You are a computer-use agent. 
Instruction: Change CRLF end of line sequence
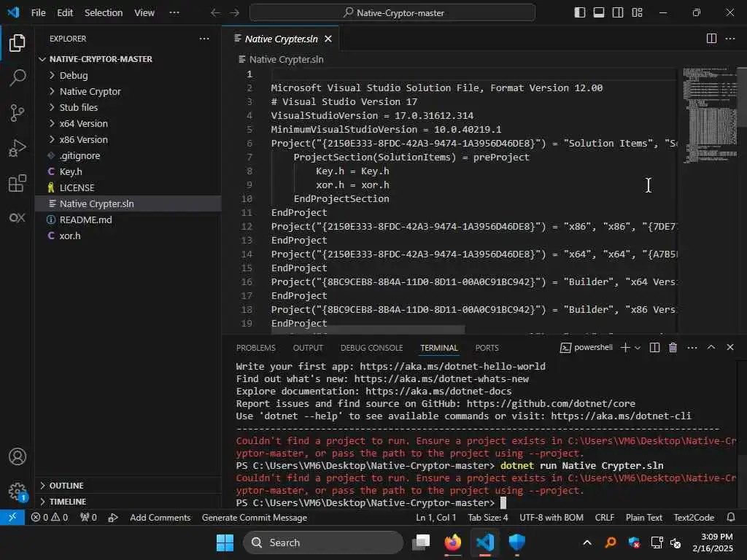click(x=605, y=518)
